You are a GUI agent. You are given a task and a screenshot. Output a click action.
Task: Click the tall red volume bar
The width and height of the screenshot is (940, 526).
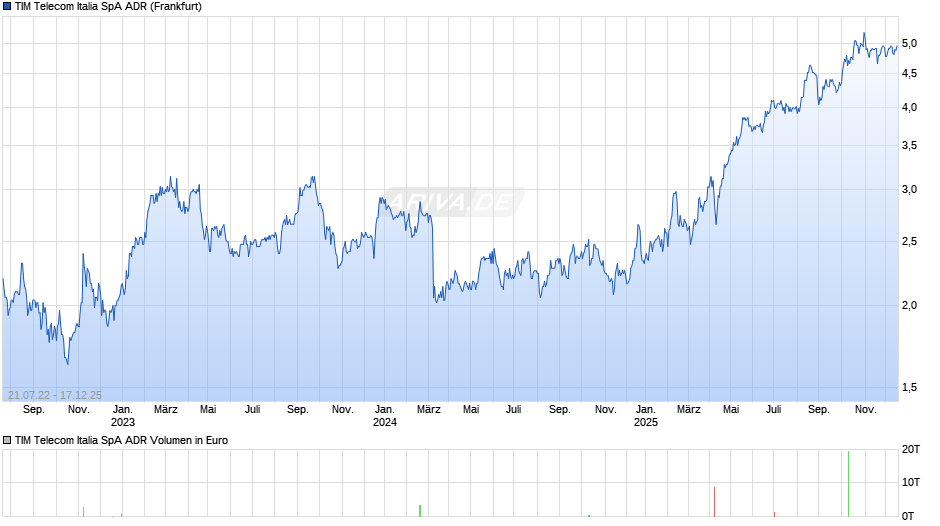click(715, 501)
